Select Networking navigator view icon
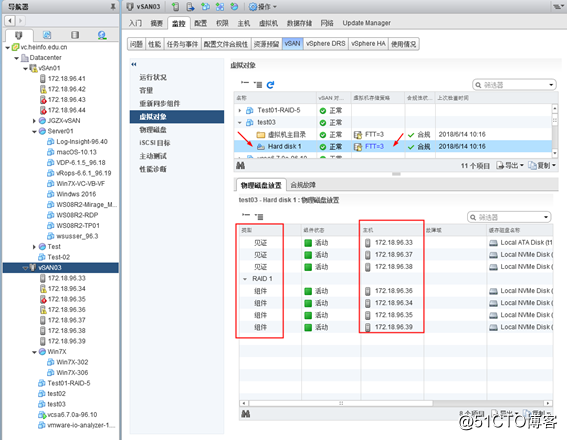This screenshot has width=567, height=440. (102, 35)
